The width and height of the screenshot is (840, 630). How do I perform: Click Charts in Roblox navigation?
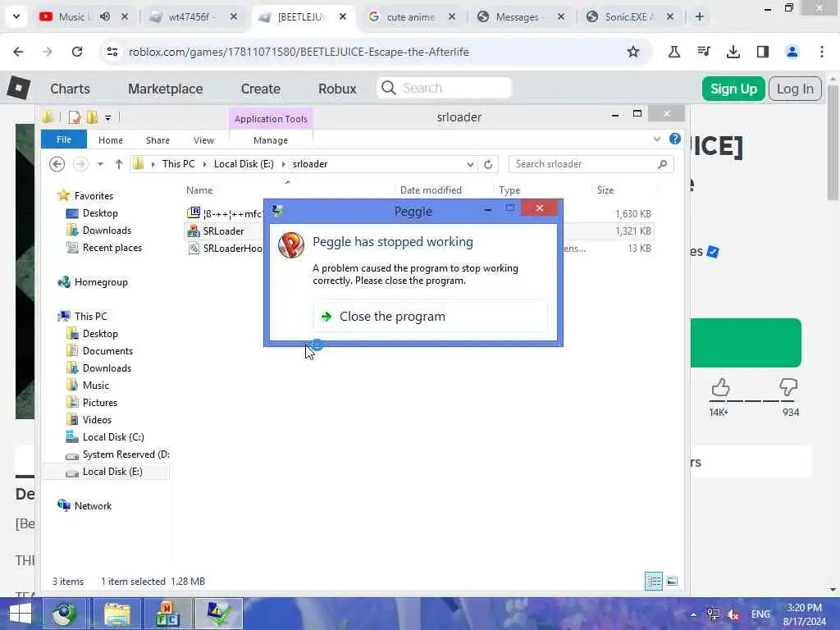pos(71,89)
